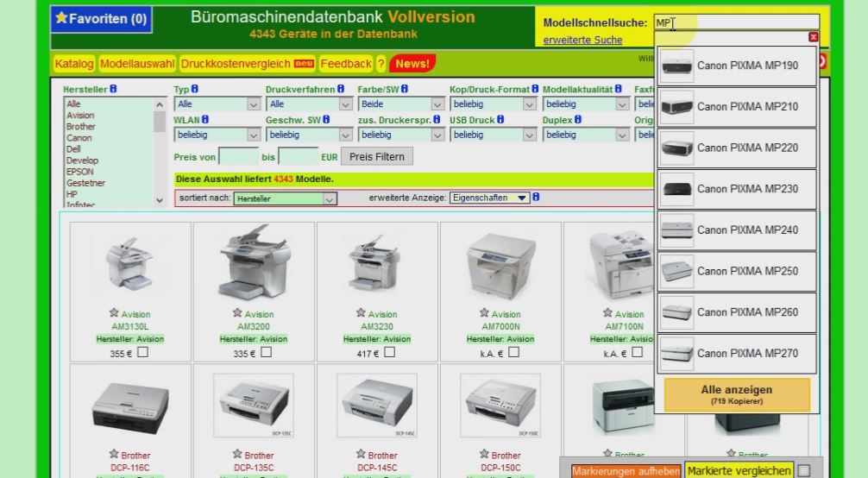The width and height of the screenshot is (868, 478).
Task: Click the favorite star for Brother DCP-135C
Action: coord(237,454)
